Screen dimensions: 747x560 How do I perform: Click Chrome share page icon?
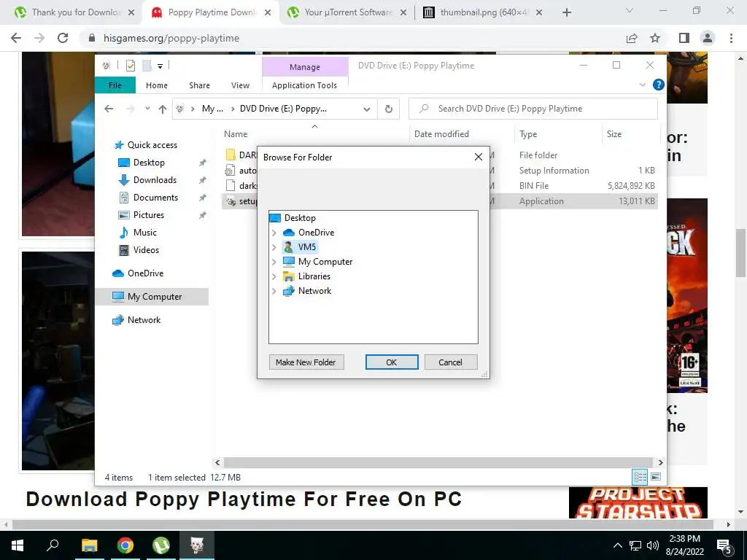pyautogui.click(x=632, y=38)
